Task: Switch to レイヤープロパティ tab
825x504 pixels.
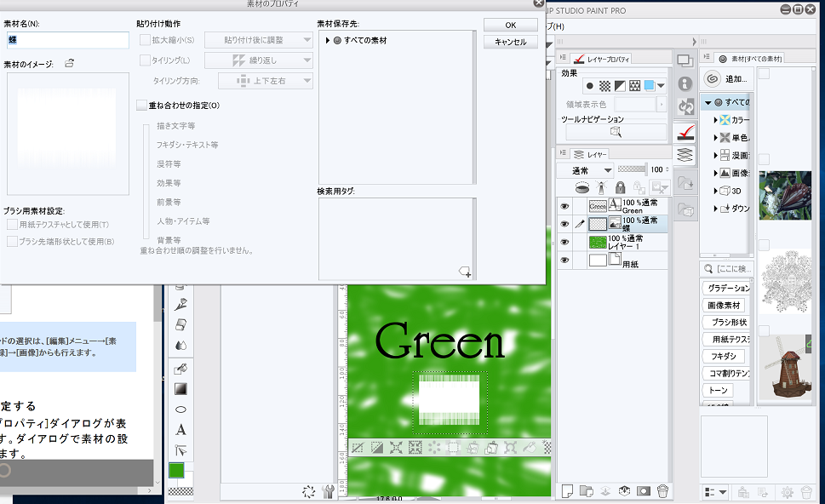Action: click(x=601, y=59)
